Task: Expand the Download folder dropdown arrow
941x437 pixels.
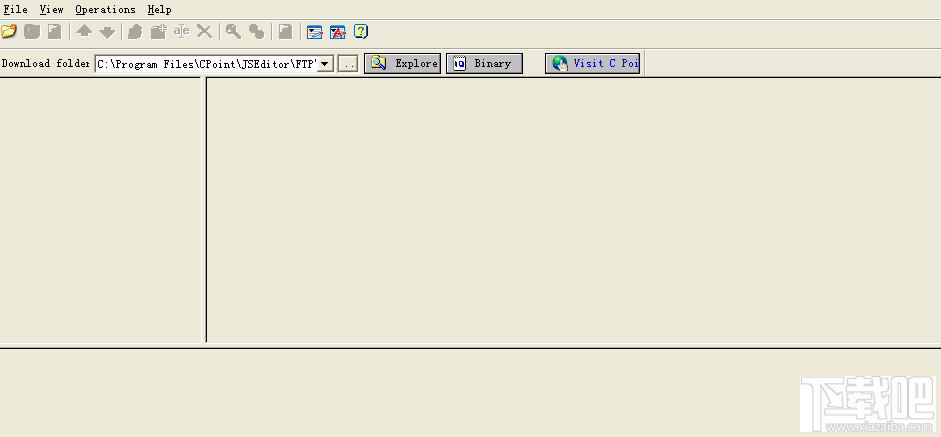Action: [325, 64]
